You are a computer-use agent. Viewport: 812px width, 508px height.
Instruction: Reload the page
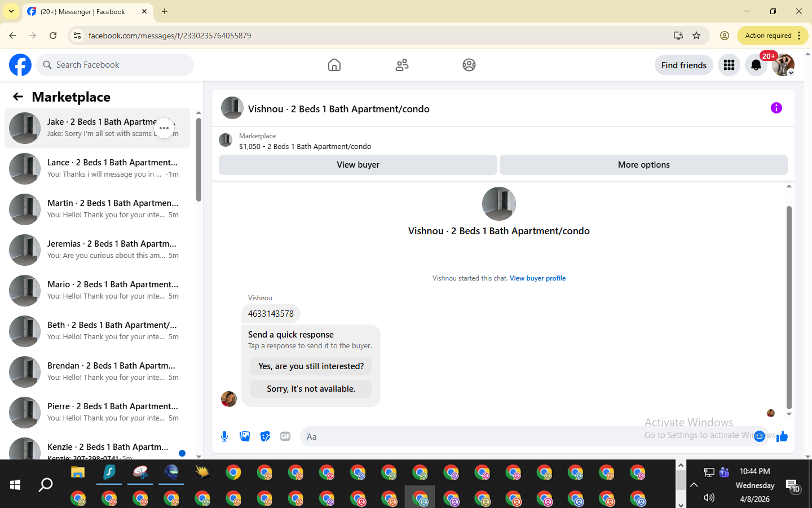click(x=53, y=36)
